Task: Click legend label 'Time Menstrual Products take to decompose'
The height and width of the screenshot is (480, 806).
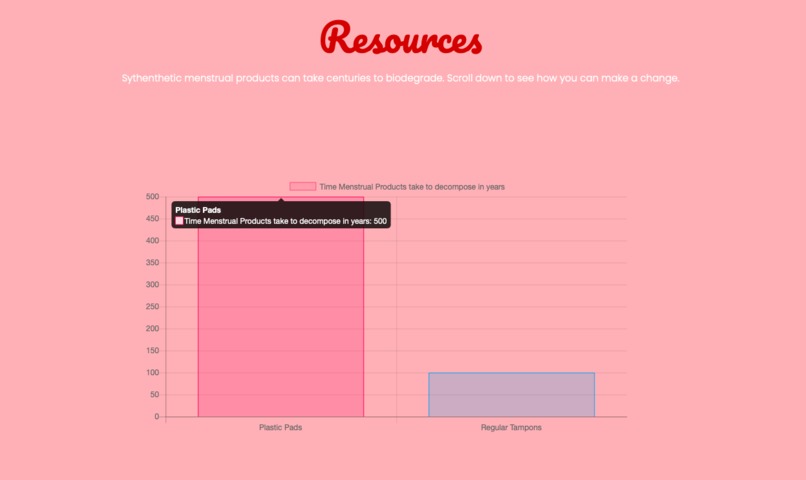Action: (x=412, y=187)
